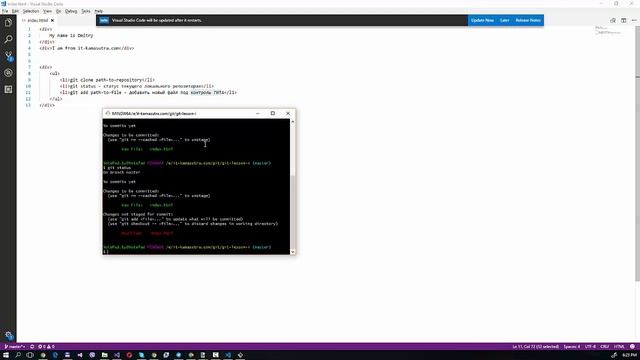The width and height of the screenshot is (640, 360).
Task: Open the Tasks menu
Action: click(86, 11)
